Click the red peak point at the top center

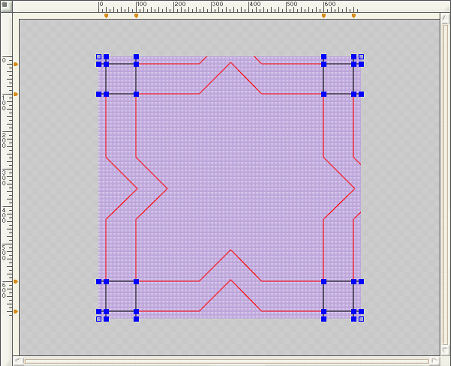[230, 63]
